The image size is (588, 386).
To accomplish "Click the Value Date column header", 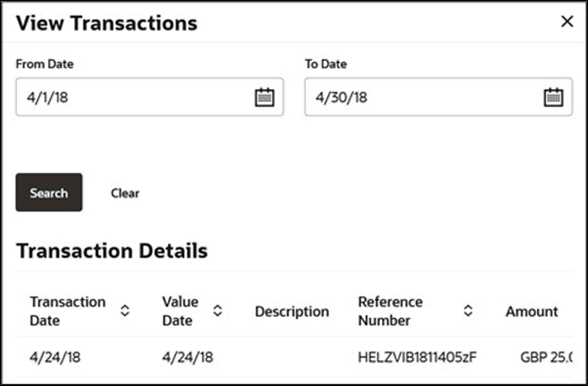I will (180, 311).
